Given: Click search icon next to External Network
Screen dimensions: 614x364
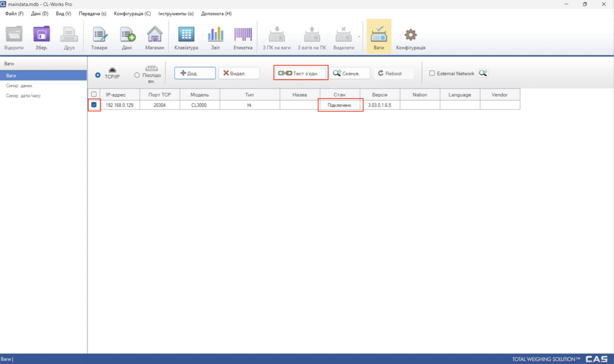Looking at the screenshot, I should click(x=483, y=73).
